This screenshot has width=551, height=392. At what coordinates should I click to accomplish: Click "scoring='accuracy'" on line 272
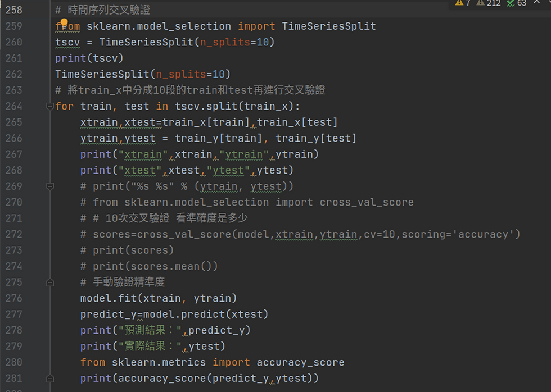(458, 234)
